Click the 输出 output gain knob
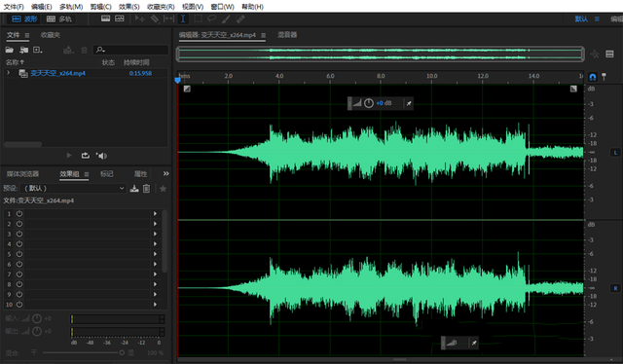The height and width of the screenshot is (364, 623). pos(37,331)
